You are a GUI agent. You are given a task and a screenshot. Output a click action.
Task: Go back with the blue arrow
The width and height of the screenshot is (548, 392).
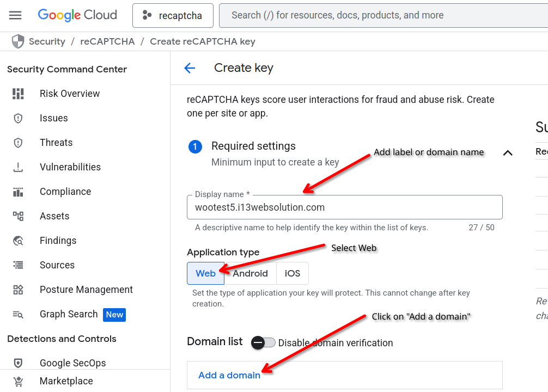pos(190,68)
